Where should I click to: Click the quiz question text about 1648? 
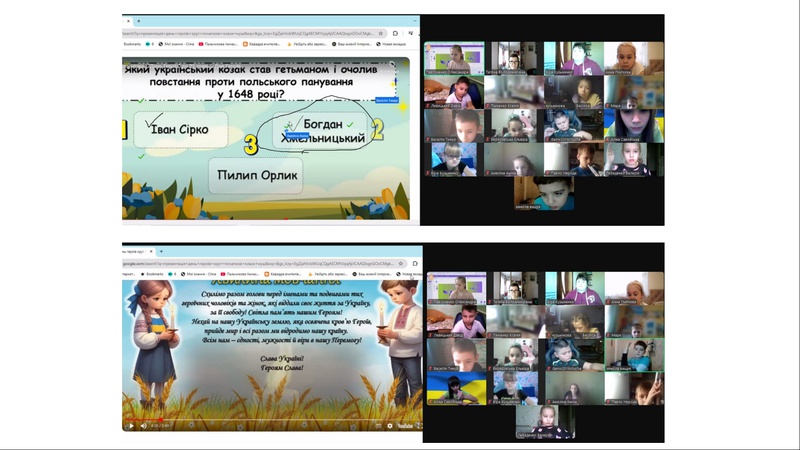tap(251, 82)
